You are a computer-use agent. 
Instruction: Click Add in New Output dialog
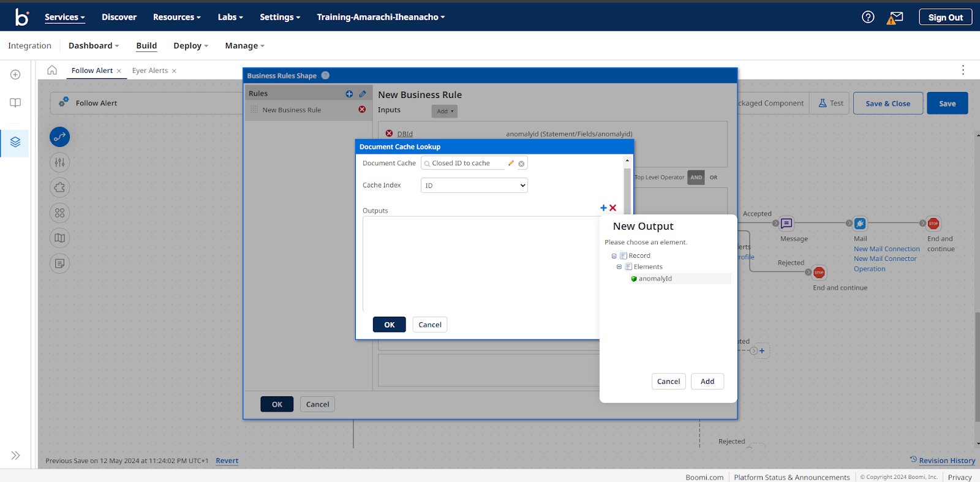pos(707,382)
